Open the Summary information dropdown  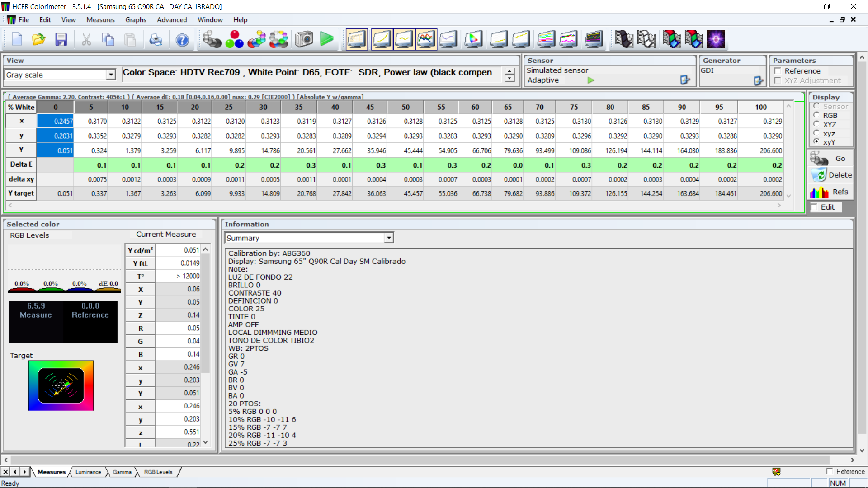point(389,238)
